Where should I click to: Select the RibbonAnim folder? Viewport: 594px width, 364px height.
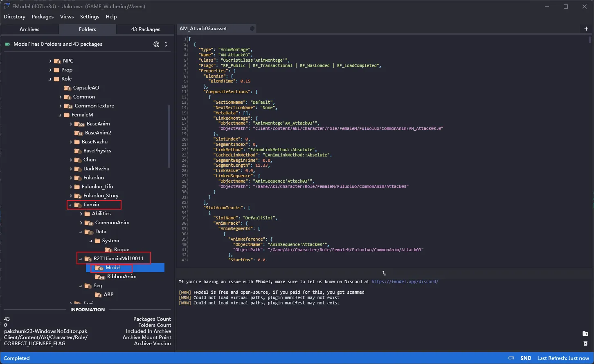(122, 277)
